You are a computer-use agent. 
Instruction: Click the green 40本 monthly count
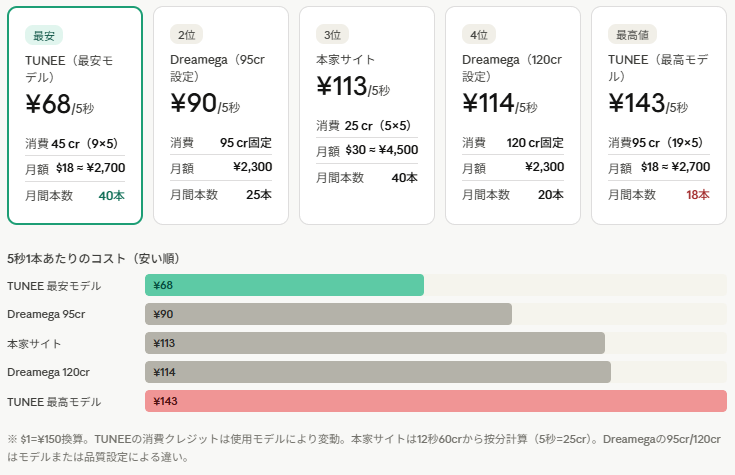[111, 196]
